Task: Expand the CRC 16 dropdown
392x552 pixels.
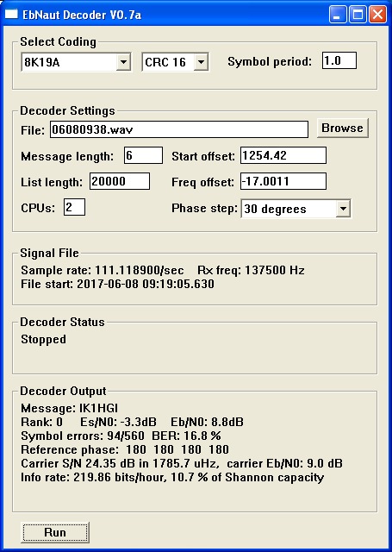Action: pyautogui.click(x=175, y=62)
